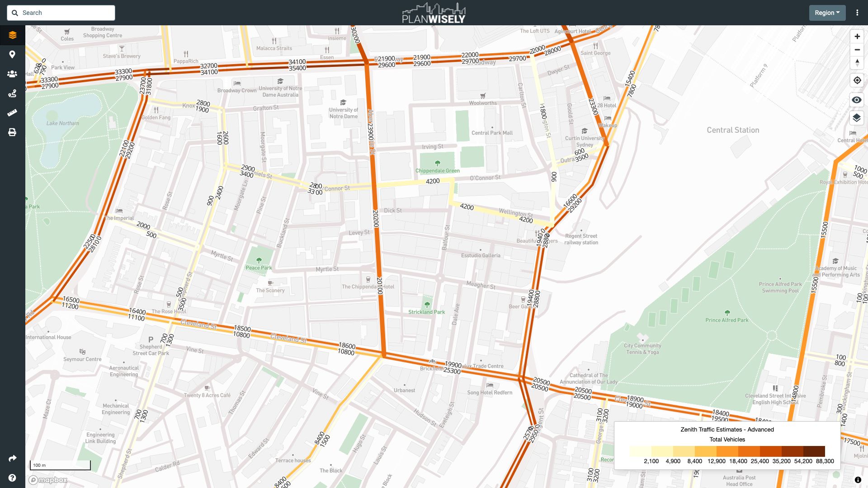Open the layers panel in sidebar

point(12,35)
